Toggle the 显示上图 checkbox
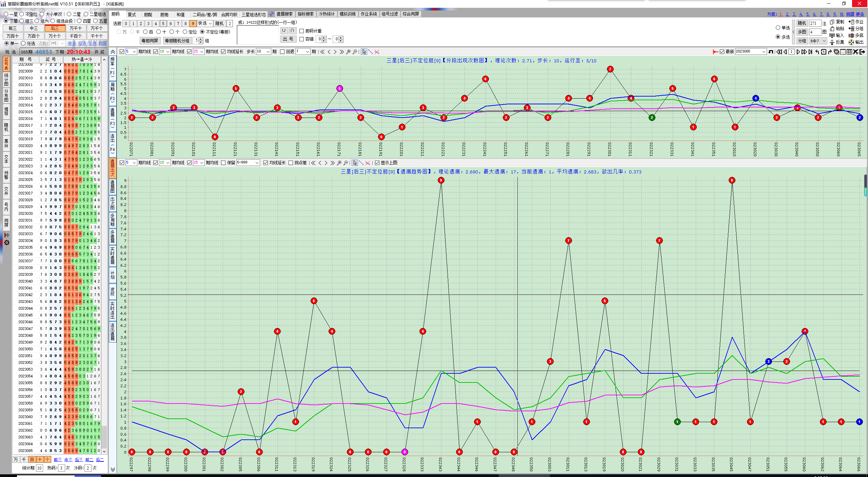 tap(377, 163)
